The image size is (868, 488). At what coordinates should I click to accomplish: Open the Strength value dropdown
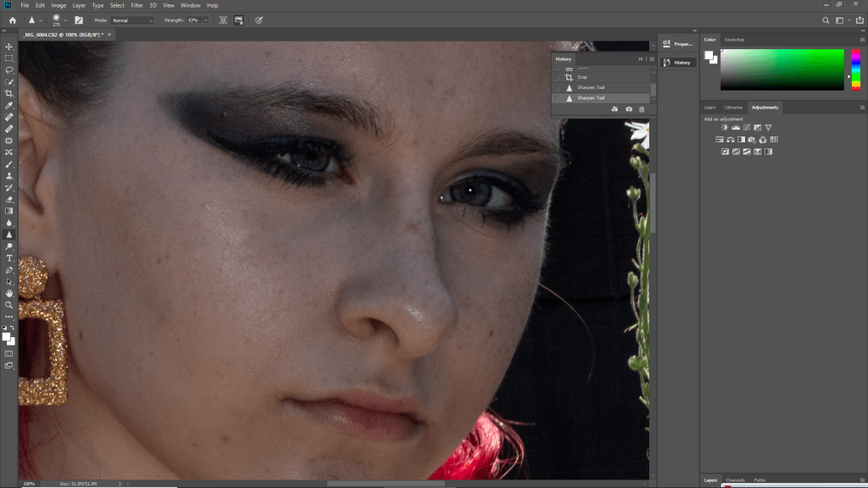tap(205, 19)
